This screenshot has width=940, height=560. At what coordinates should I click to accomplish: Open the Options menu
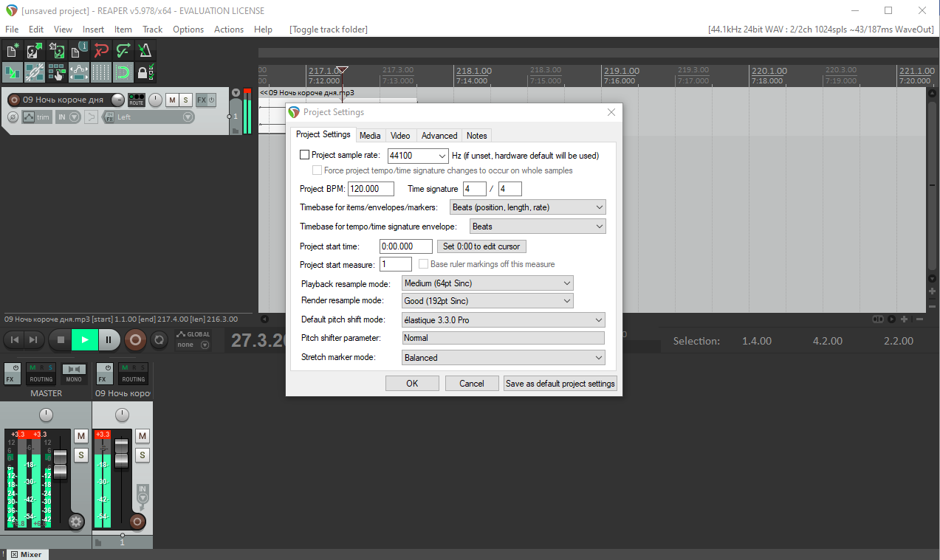tap(188, 30)
